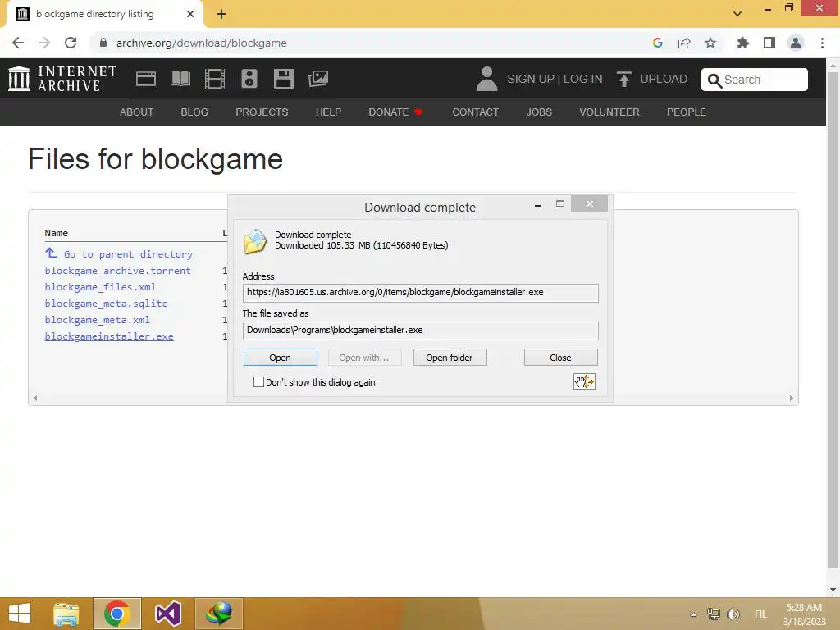The height and width of the screenshot is (630, 840).
Task: Click the Google icon in address bar
Action: click(658, 43)
